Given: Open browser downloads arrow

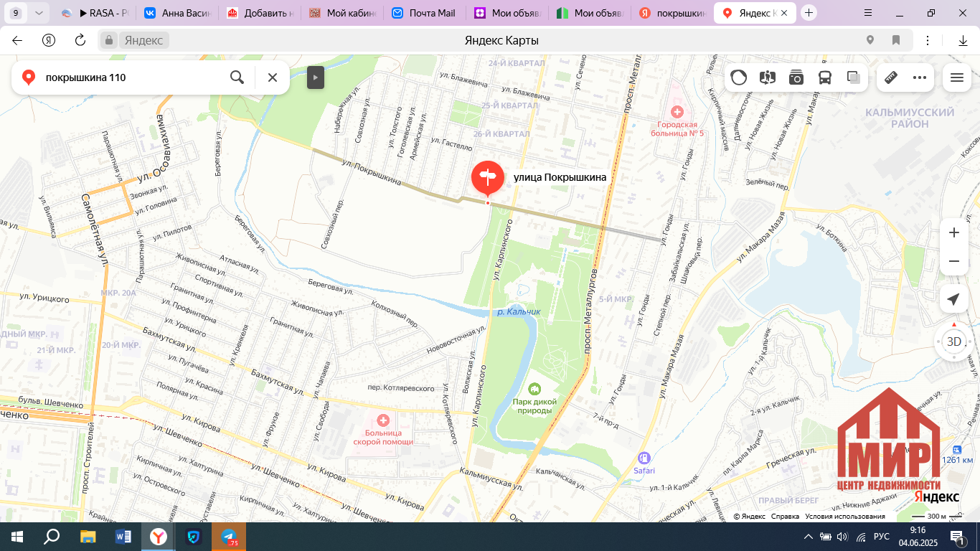Looking at the screenshot, I should (x=963, y=41).
